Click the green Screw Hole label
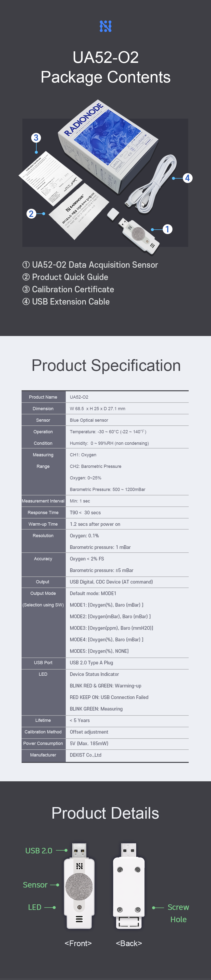This screenshot has height=980, width=211. [x=178, y=913]
